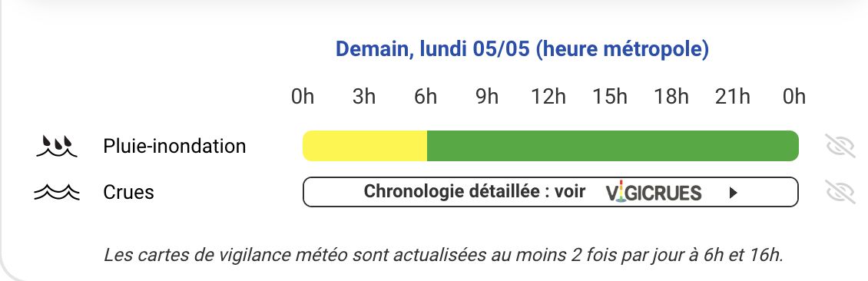Click the 21h time marker
This screenshot has width=868, height=281.
point(733,97)
